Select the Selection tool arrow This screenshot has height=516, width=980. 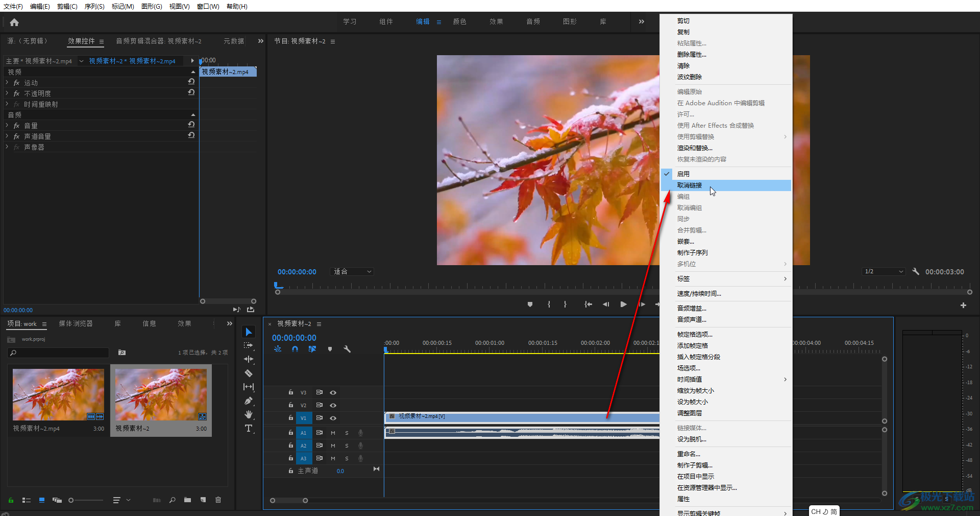point(249,332)
